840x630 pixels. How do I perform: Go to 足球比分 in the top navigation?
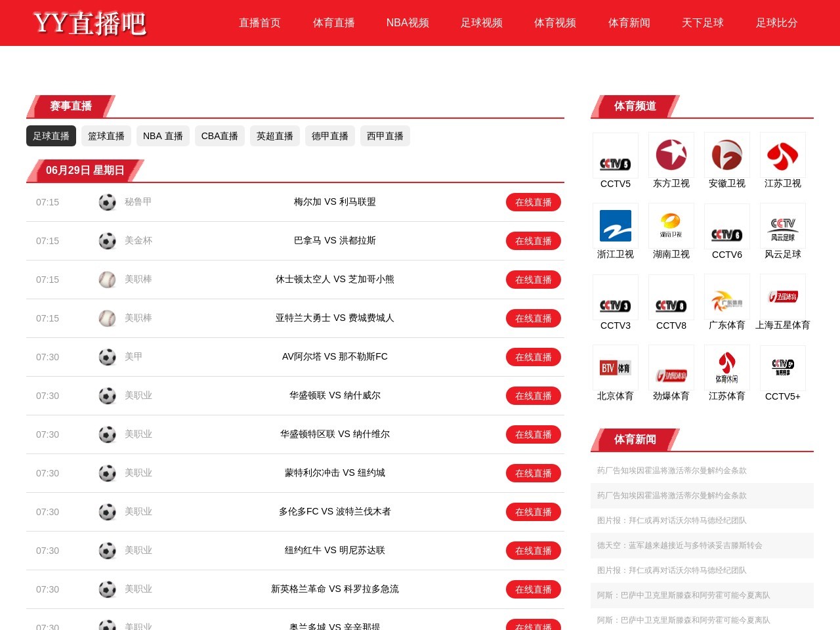coord(776,23)
